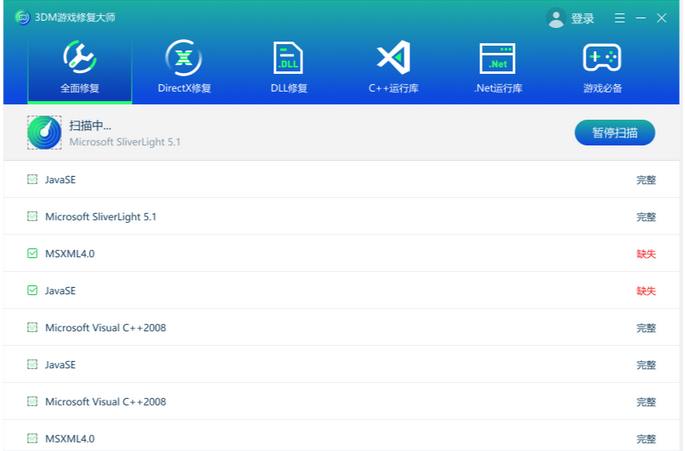Pause scanning with 暂停扫描 button
Viewport: 685px width, 451px height.
(614, 132)
